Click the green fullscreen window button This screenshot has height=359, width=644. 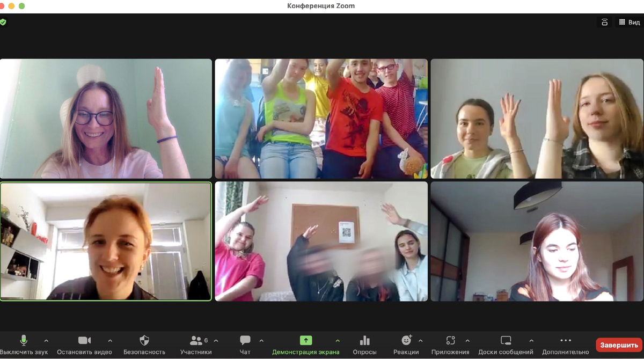pyautogui.click(x=21, y=6)
